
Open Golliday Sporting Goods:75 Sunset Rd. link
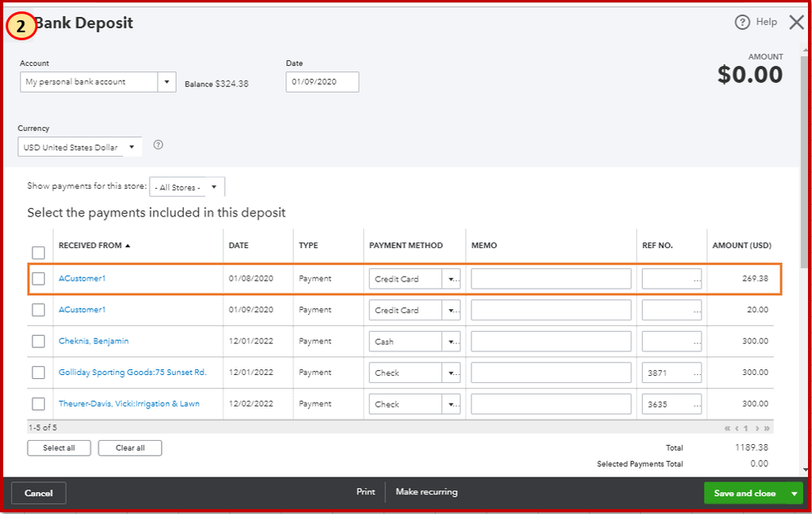[132, 372]
